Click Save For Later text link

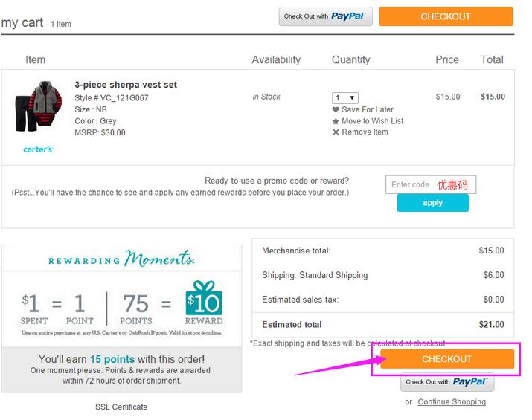coord(368,110)
